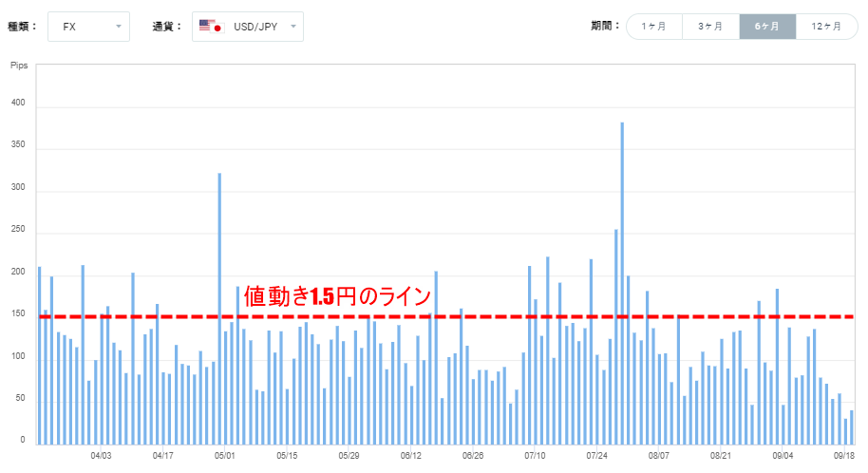Click the last bar at chart's right edge

point(852,427)
